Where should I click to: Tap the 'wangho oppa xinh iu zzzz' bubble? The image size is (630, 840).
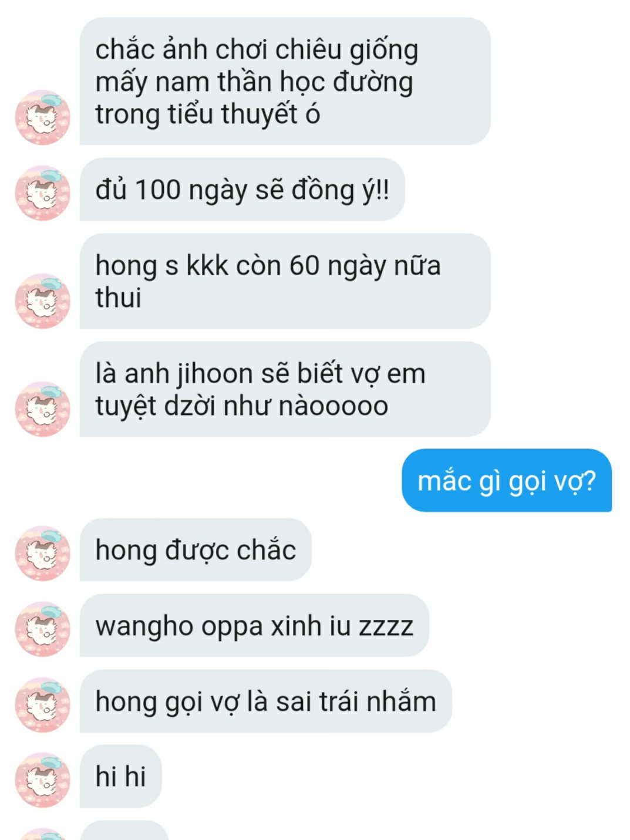point(254,625)
